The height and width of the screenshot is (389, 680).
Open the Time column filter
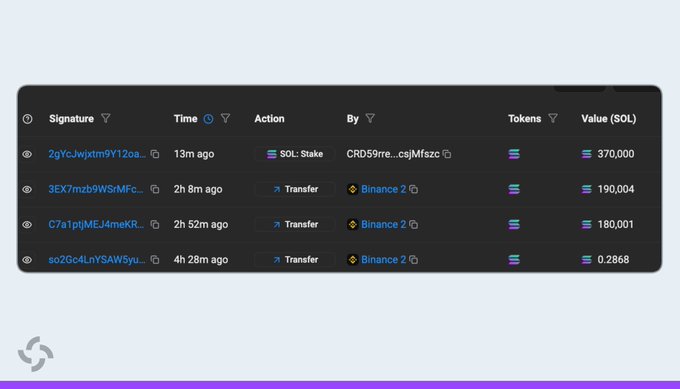[x=226, y=118]
